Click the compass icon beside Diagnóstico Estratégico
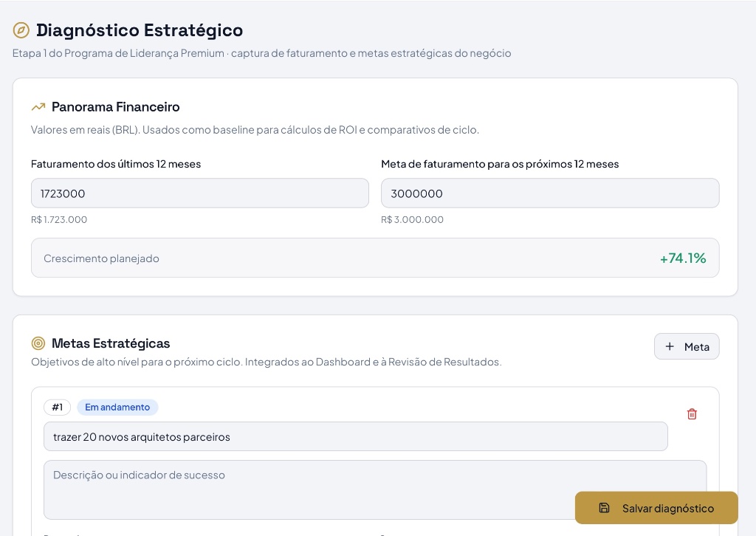 pyautogui.click(x=21, y=30)
